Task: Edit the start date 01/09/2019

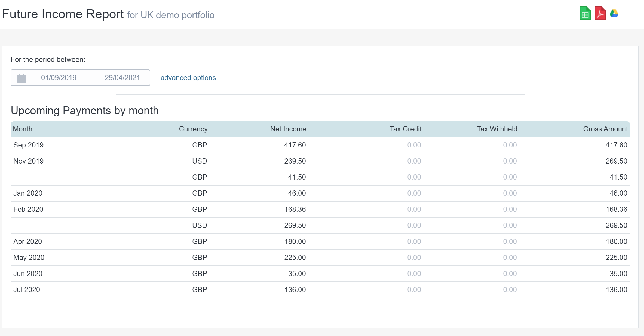Action: tap(59, 78)
